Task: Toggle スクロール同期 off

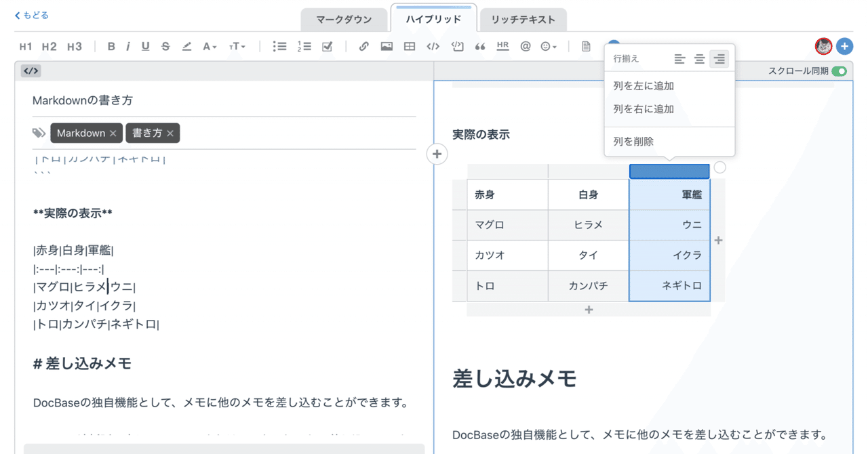Action: coord(839,70)
